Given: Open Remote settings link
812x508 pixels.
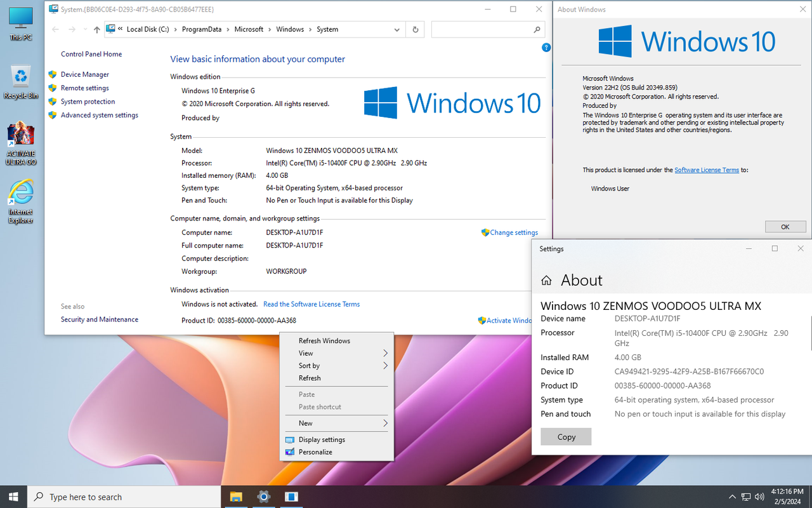Looking at the screenshot, I should click(85, 88).
